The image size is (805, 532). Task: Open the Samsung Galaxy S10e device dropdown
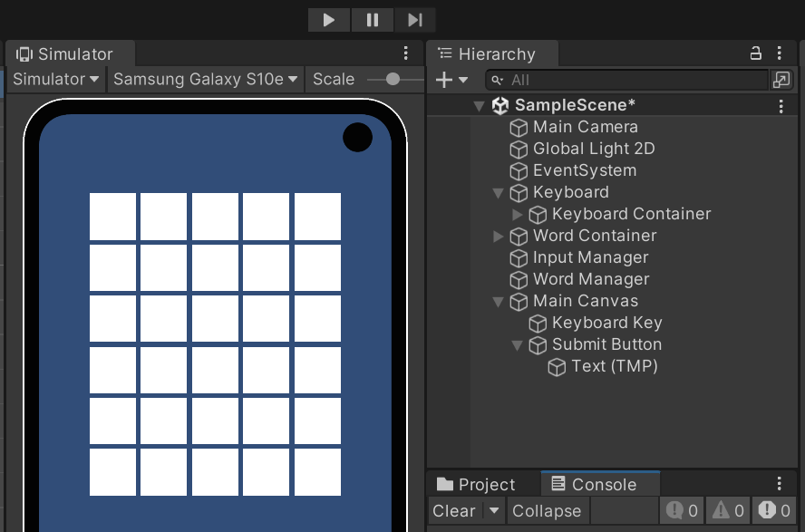coord(205,79)
